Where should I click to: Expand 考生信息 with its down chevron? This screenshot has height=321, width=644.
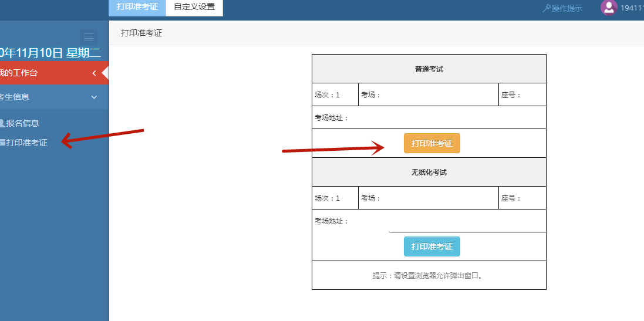click(x=94, y=97)
